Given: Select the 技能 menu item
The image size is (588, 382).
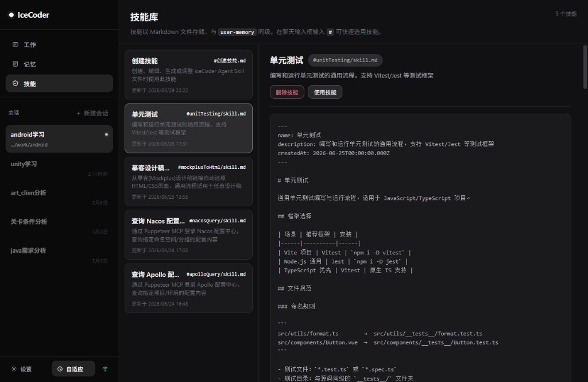Looking at the screenshot, I should (x=59, y=83).
